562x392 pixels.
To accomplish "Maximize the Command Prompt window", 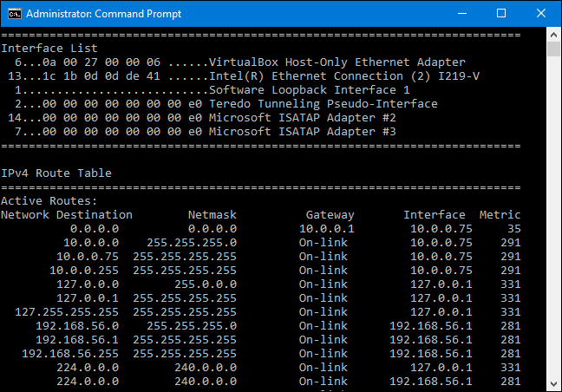I will (500, 14).
